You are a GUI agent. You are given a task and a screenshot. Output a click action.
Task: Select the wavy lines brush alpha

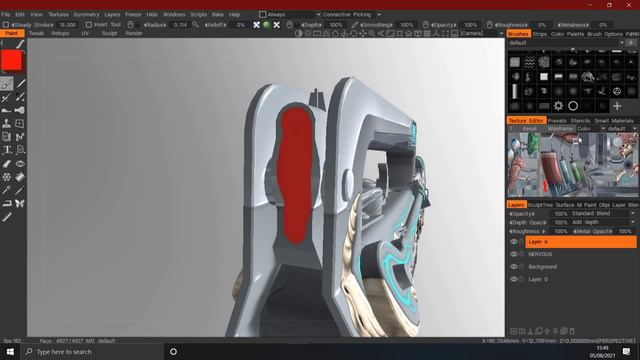pos(529,62)
